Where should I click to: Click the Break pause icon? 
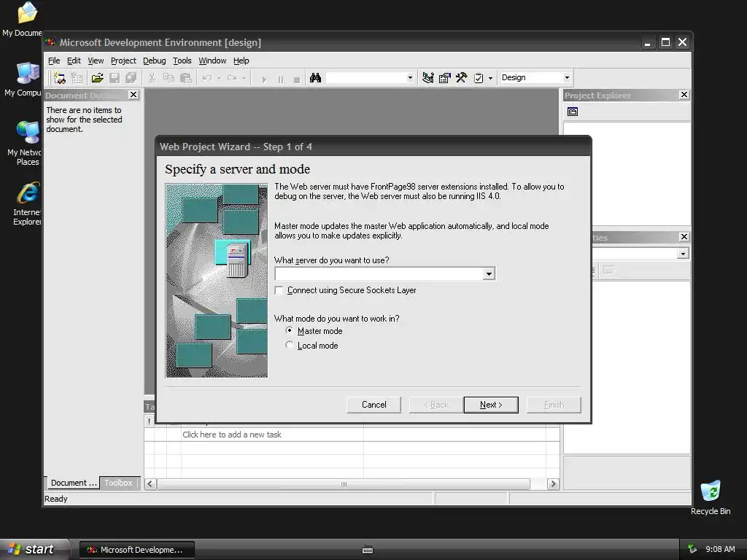(281, 79)
